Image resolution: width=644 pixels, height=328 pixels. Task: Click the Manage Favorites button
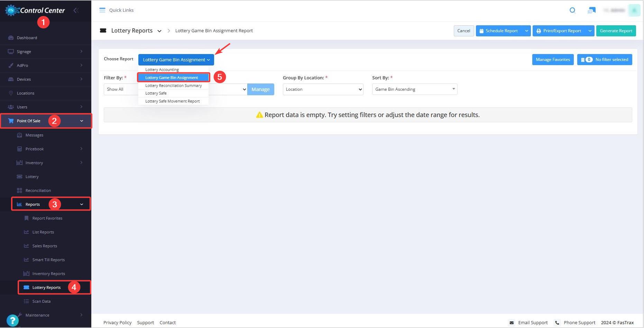tap(553, 60)
